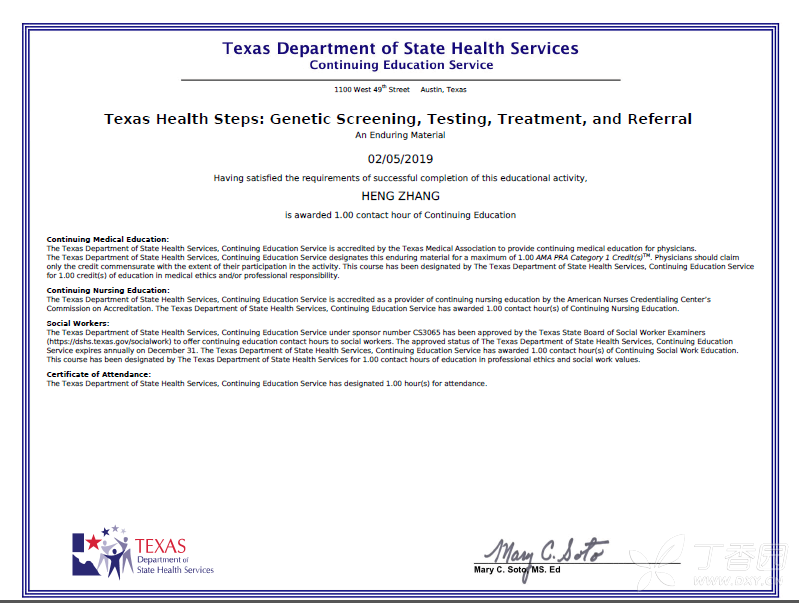Click the 'TEXAS' wordmark beside the logo
The width and height of the screenshot is (799, 603).
tap(160, 546)
